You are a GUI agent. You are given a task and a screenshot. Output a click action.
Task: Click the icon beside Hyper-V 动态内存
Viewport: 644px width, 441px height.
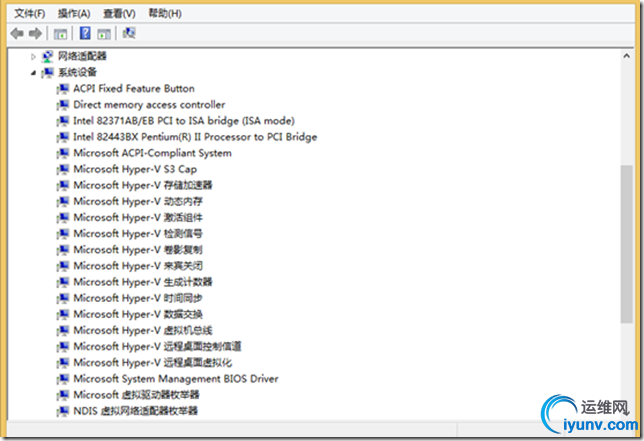(x=63, y=201)
